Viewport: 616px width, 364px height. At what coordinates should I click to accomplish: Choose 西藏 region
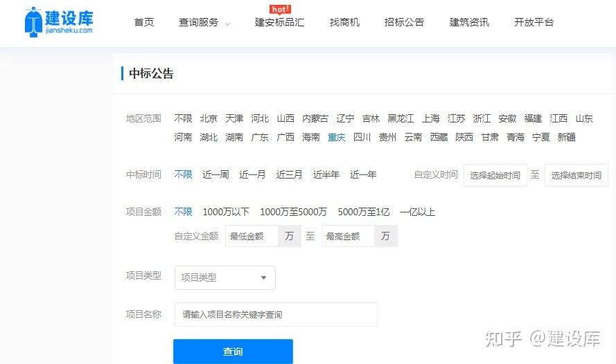[x=439, y=137]
